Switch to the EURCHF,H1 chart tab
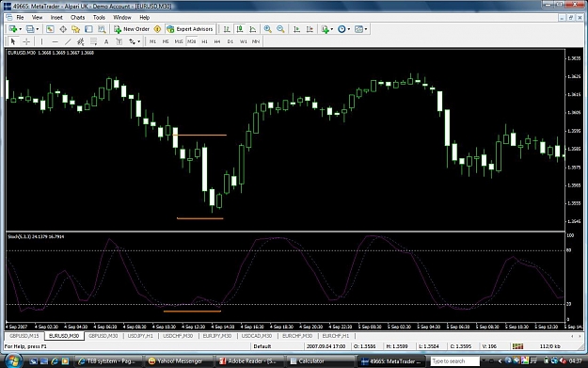 pos(336,336)
